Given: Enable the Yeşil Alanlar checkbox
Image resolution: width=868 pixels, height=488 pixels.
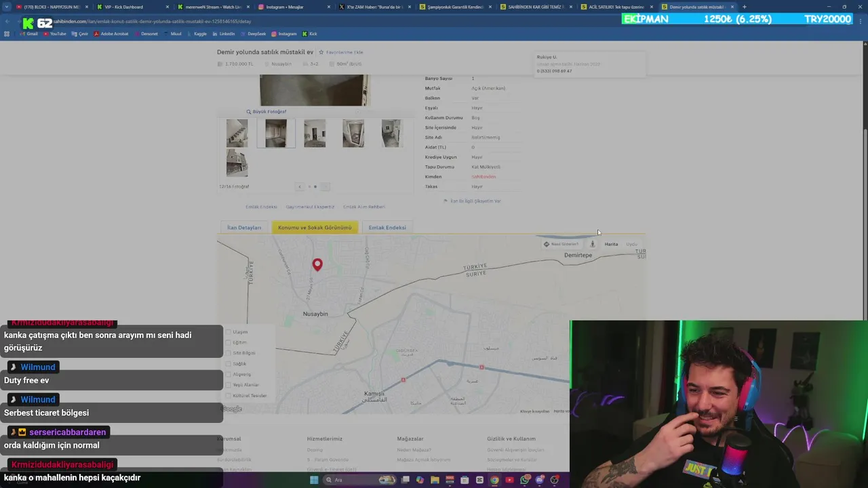Looking at the screenshot, I should pos(228,385).
